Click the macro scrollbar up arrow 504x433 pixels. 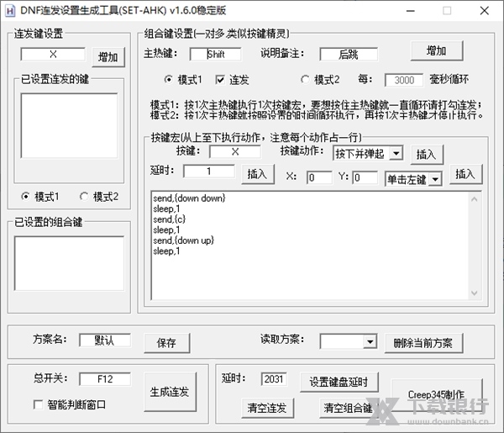[475, 199]
